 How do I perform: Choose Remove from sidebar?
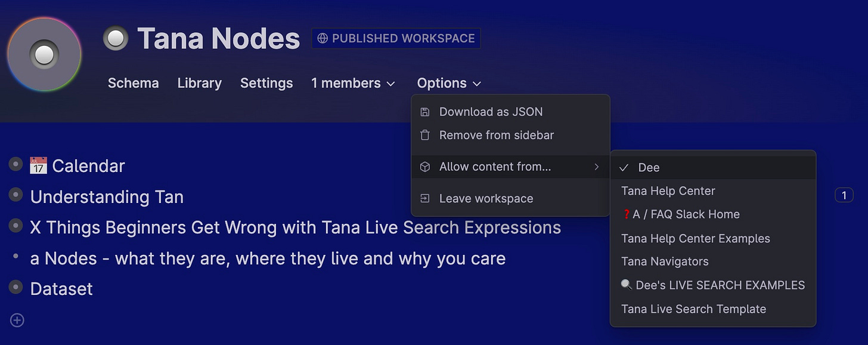[x=510, y=135]
